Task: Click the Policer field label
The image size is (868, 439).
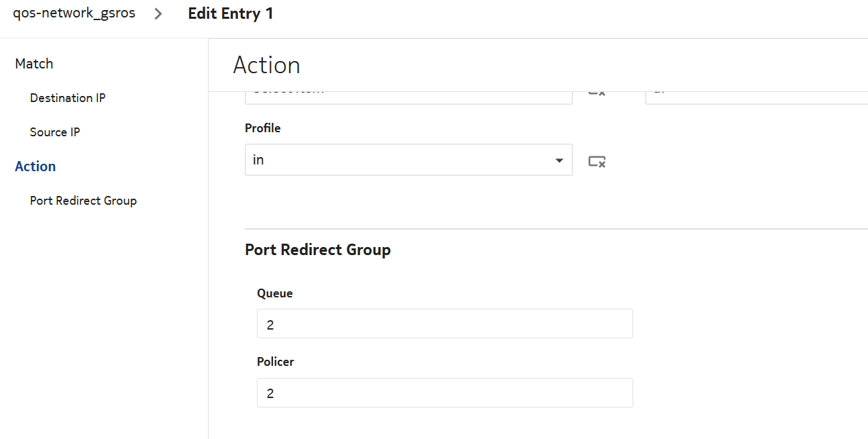Action: pos(276,362)
